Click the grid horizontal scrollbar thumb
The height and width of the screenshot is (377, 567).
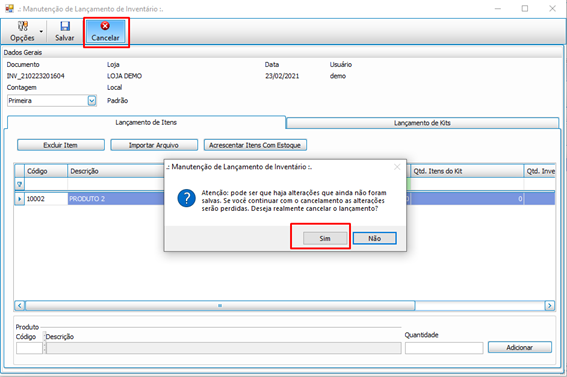click(x=220, y=306)
